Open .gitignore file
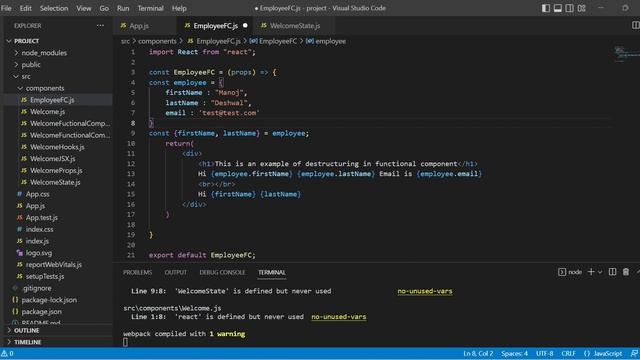The image size is (640, 360). (37, 288)
